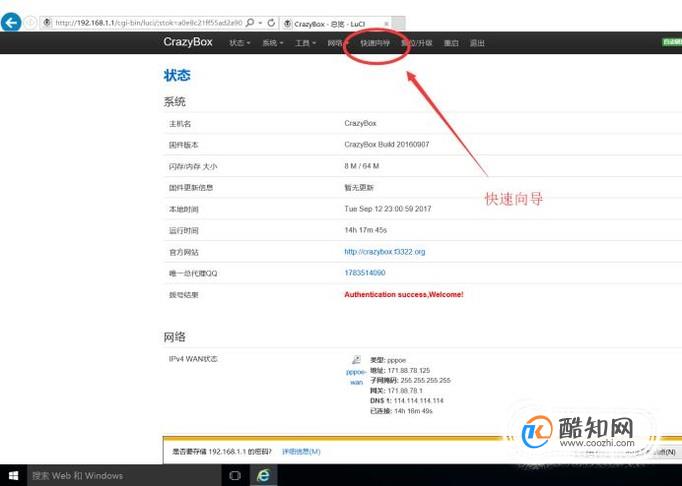The image size is (682, 486).
Task: Open the 复位/升级 reset upgrade menu
Action: coord(417,43)
